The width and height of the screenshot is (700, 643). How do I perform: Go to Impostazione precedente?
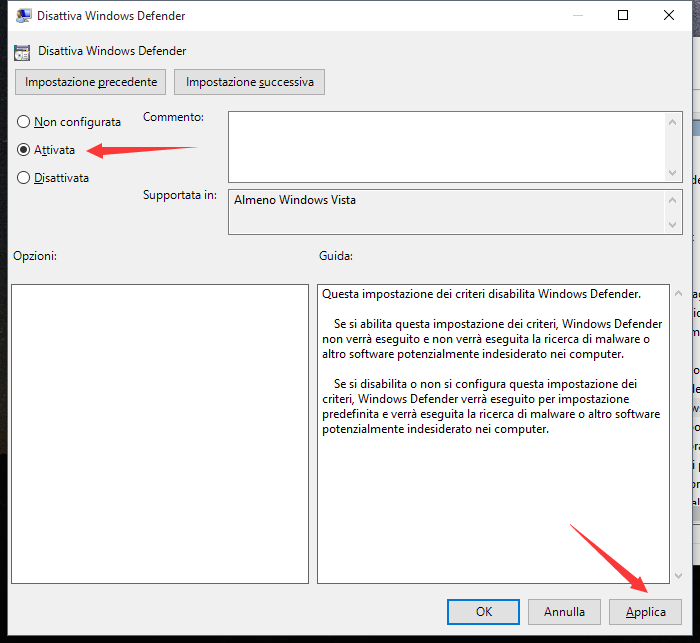pyautogui.click(x=91, y=82)
